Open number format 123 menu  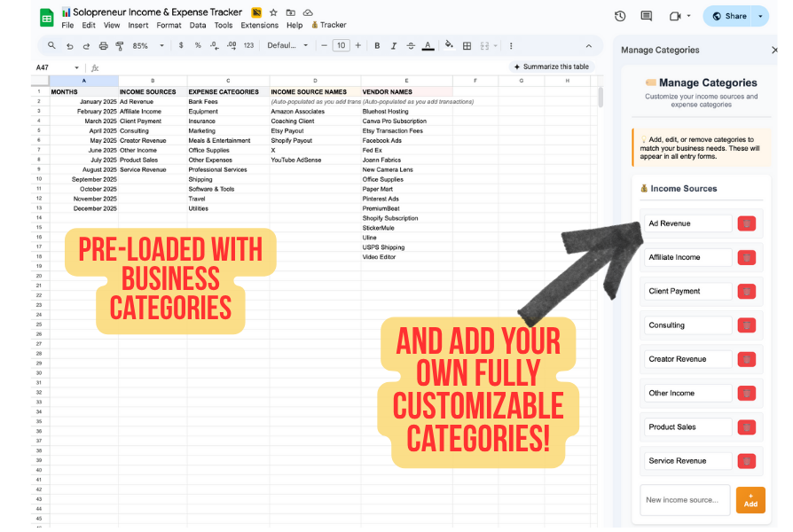pyautogui.click(x=248, y=45)
